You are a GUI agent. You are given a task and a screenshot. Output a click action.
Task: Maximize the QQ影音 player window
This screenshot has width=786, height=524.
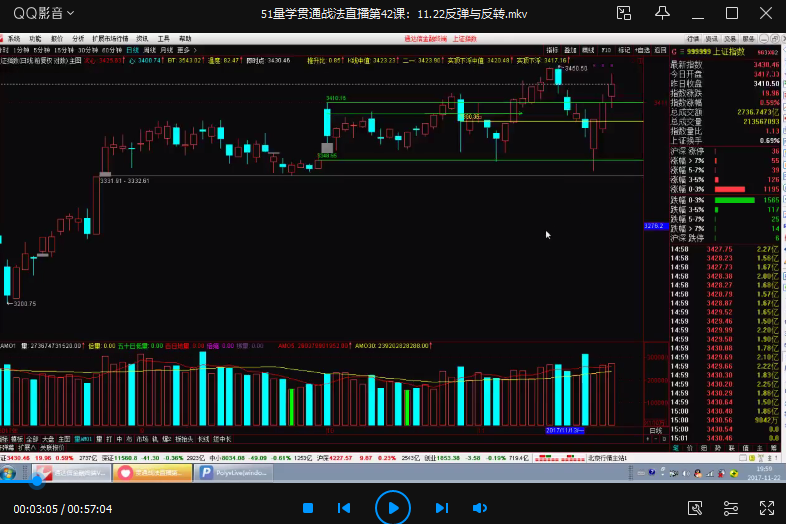(730, 13)
